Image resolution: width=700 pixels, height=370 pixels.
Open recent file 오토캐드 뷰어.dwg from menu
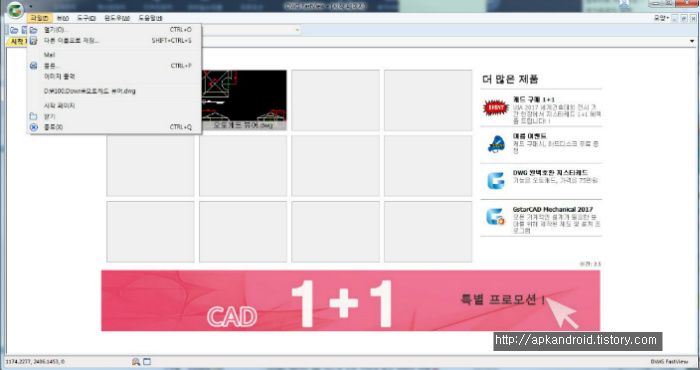[114, 91]
